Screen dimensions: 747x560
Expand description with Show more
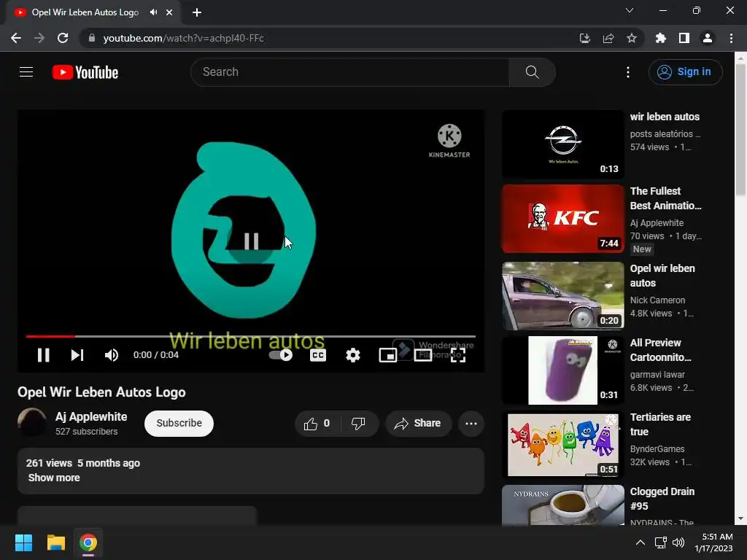click(x=54, y=478)
